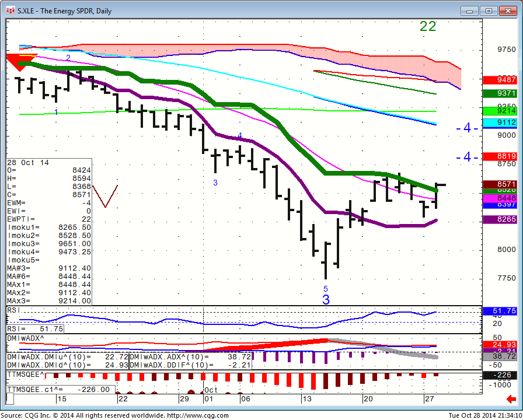
Task: Click the Imoku3= 9651.00 row
Action: pyautogui.click(x=49, y=244)
